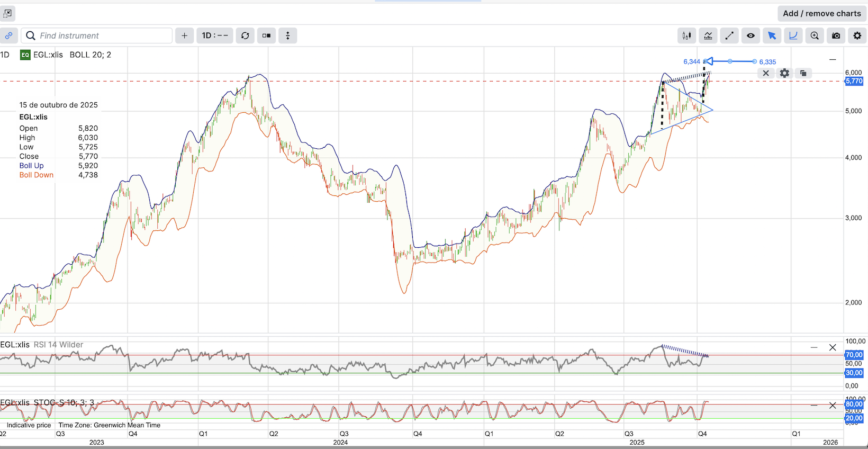Collapse the STOC-S stochastic panel
This screenshot has width=868, height=449.
click(814, 406)
